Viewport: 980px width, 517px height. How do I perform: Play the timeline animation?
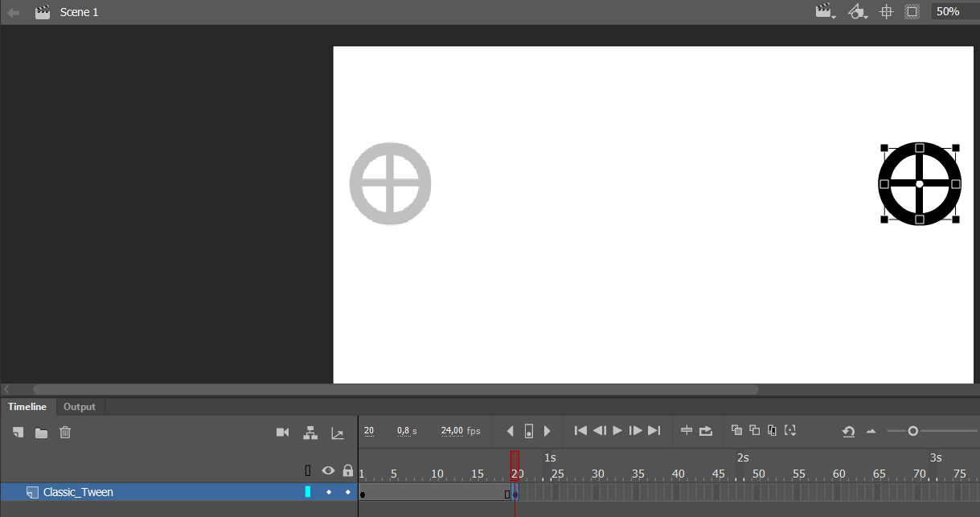coord(617,431)
